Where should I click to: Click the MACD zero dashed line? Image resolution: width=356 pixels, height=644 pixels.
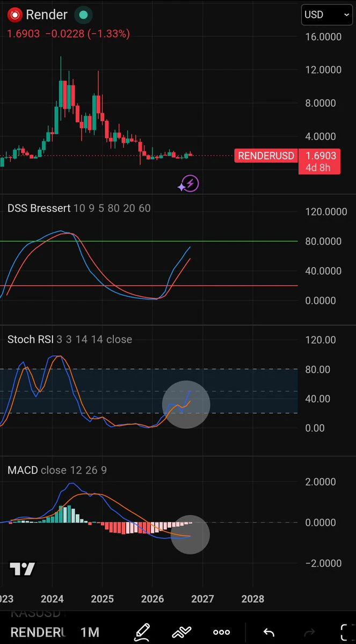149,522
